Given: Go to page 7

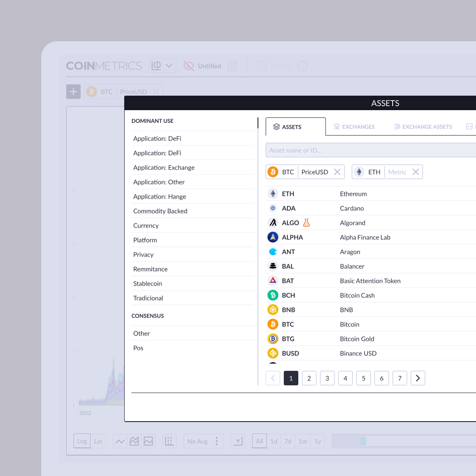Looking at the screenshot, I should 400,378.
